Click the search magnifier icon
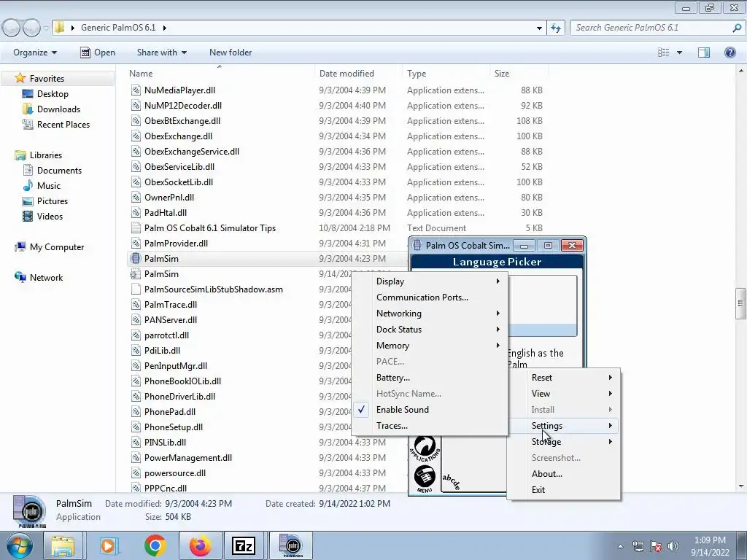Viewport: 747px width, 560px height. pos(737,28)
